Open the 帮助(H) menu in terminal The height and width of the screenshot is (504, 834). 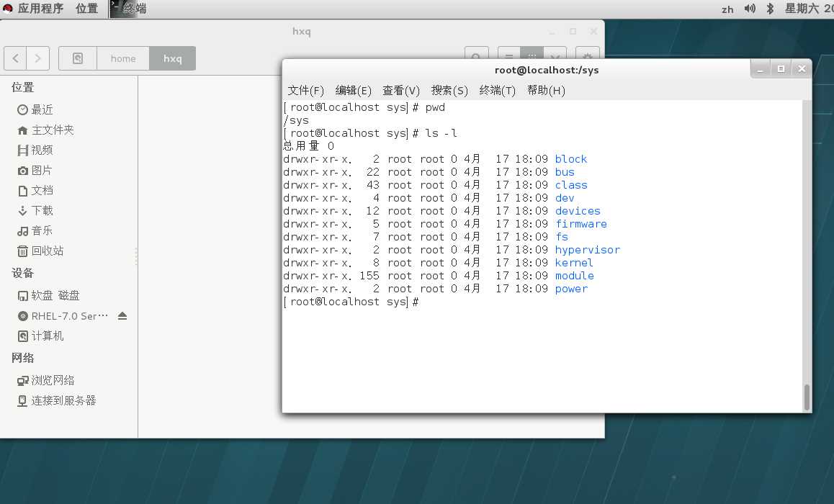546,91
